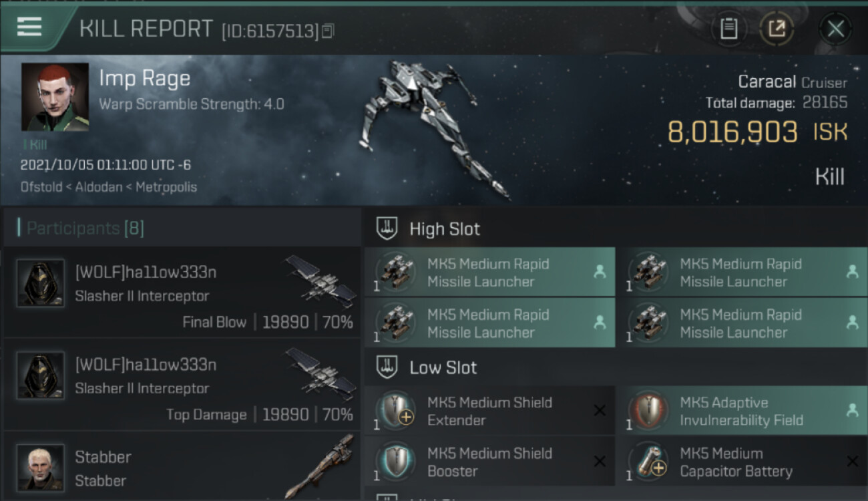Click the Ofstold system location link
This screenshot has width=868, height=501.
[41, 187]
